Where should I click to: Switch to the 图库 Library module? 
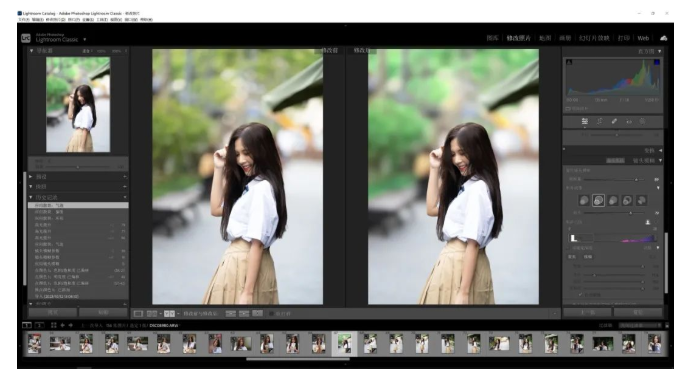[492, 38]
